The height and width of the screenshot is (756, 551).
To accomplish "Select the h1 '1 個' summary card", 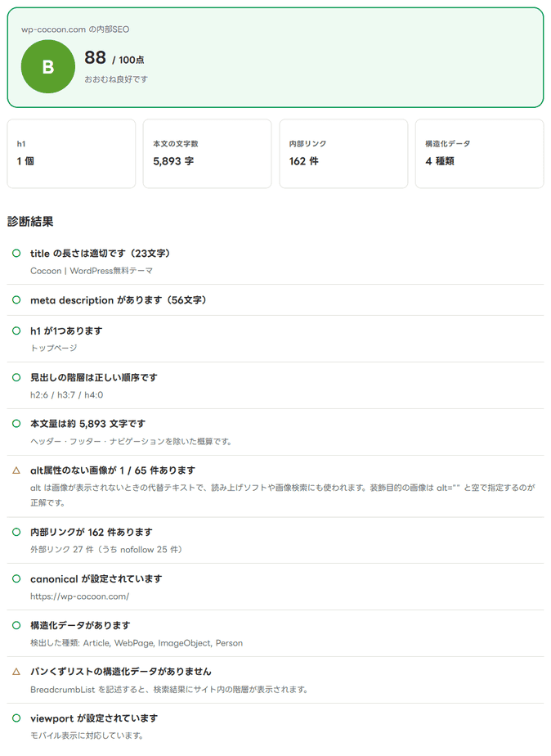I will pos(71,154).
